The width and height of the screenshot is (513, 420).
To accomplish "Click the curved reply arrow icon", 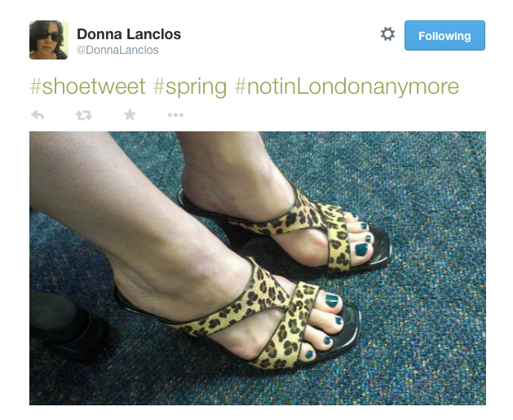I will pyautogui.click(x=38, y=115).
